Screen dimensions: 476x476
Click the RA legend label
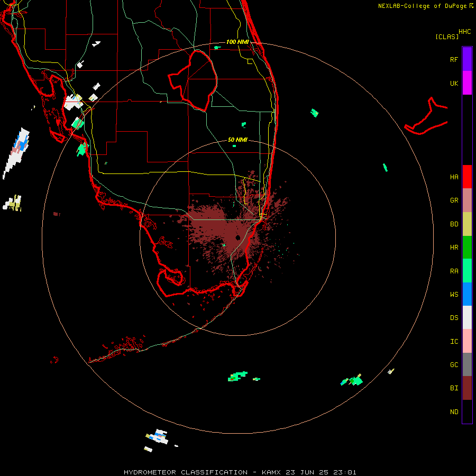454,271
